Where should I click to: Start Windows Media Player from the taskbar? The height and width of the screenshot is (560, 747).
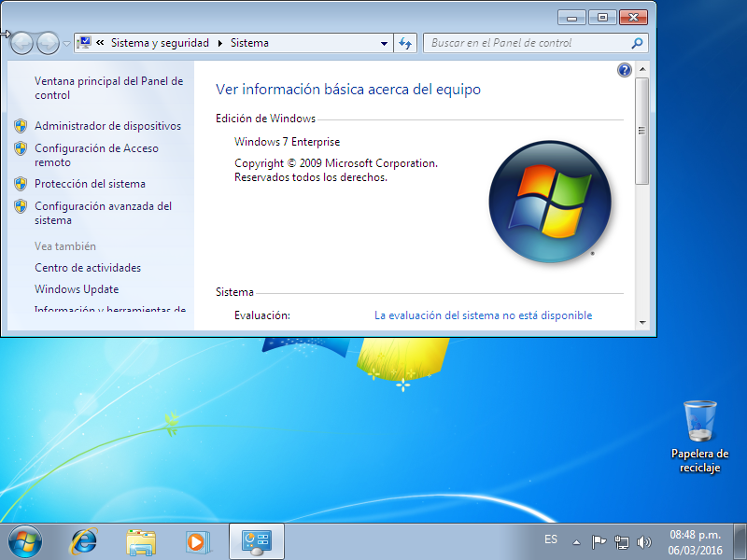[x=198, y=540]
